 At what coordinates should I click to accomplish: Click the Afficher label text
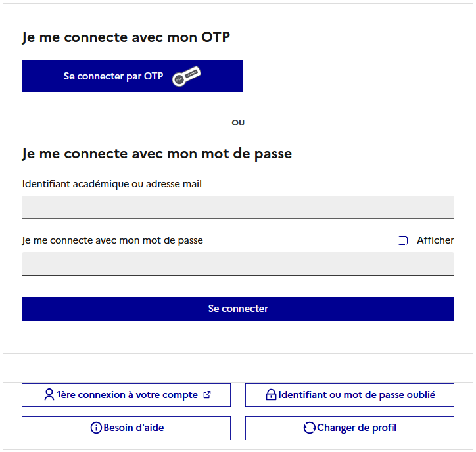[x=435, y=240]
